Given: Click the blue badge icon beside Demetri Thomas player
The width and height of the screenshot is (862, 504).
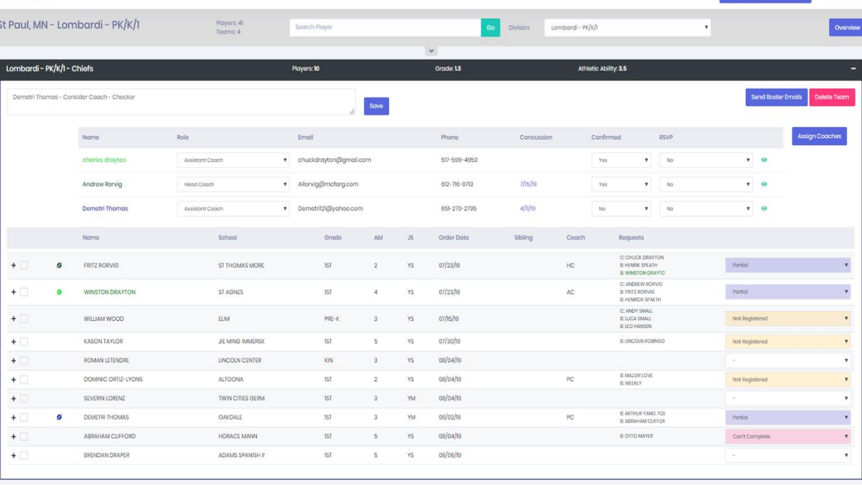Looking at the screenshot, I should [60, 418].
